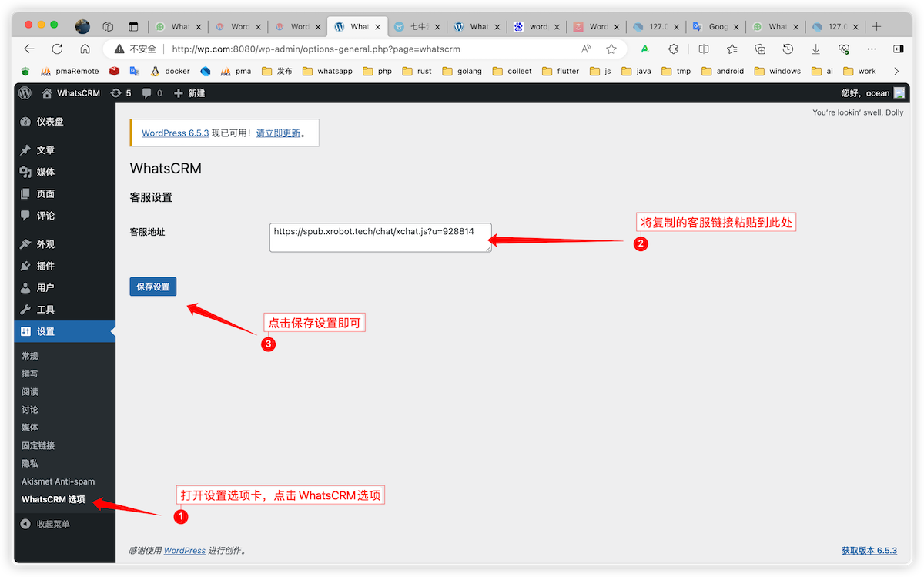This screenshot has width=924, height=577.
Task: Open the 文章 posts menu
Action: (x=65, y=150)
